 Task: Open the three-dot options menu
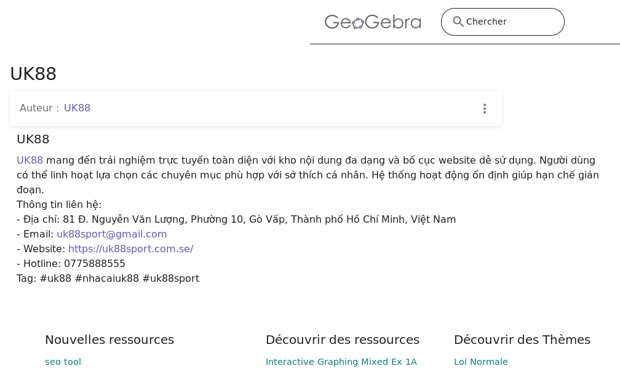(484, 109)
